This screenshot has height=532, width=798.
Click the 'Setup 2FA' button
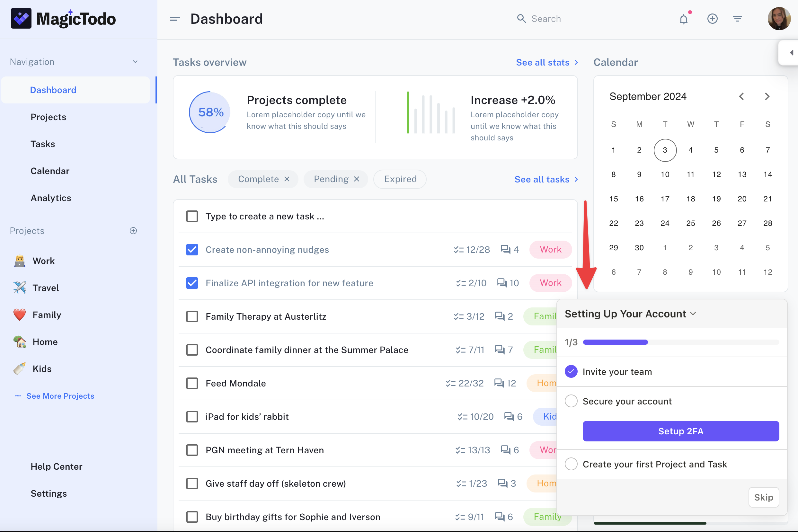tap(681, 431)
